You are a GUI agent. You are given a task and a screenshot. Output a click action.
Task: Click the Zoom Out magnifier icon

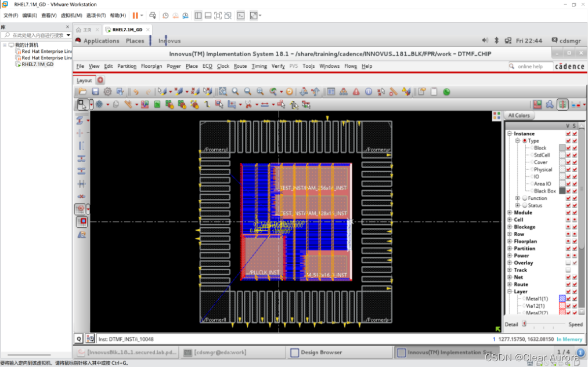pos(247,92)
